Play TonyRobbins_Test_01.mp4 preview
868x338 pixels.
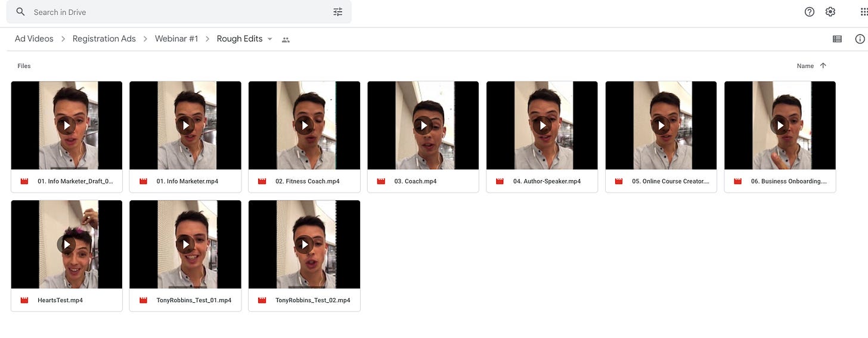pyautogui.click(x=185, y=244)
